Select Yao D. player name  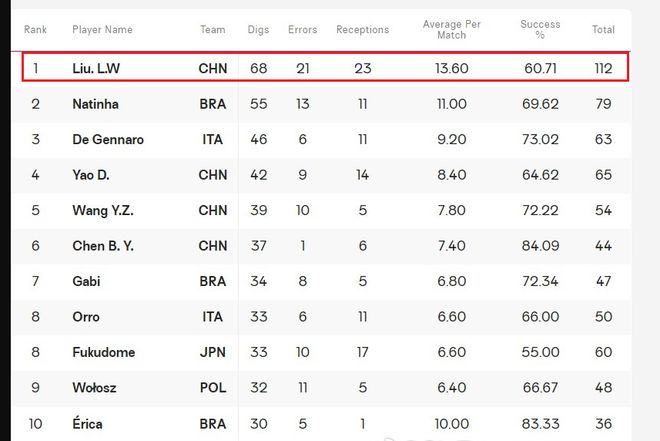click(90, 175)
